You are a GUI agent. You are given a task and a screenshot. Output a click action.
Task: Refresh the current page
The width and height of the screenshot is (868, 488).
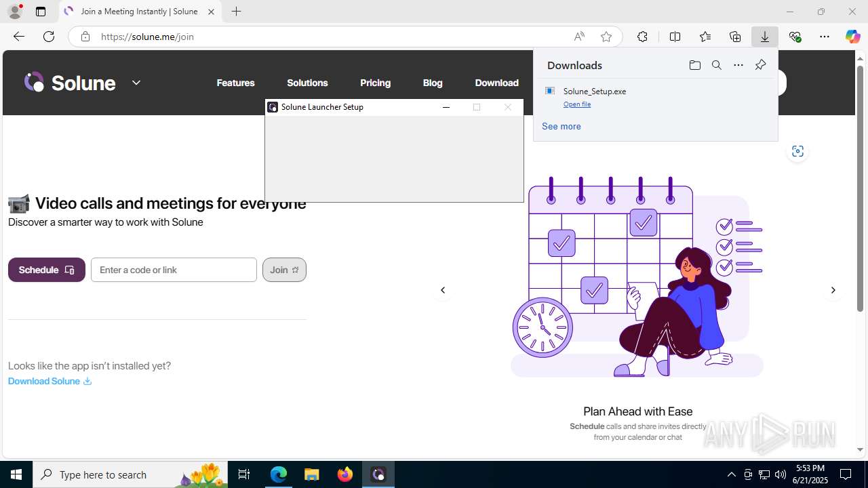pos(49,37)
